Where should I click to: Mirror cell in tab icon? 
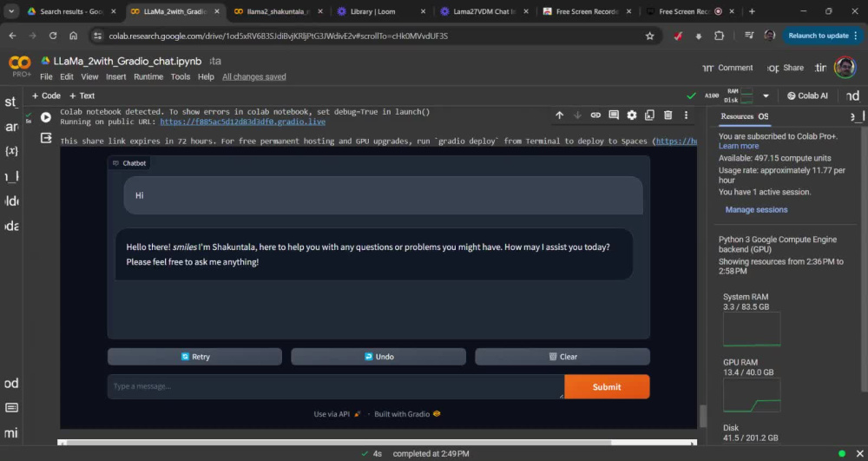pyautogui.click(x=649, y=115)
